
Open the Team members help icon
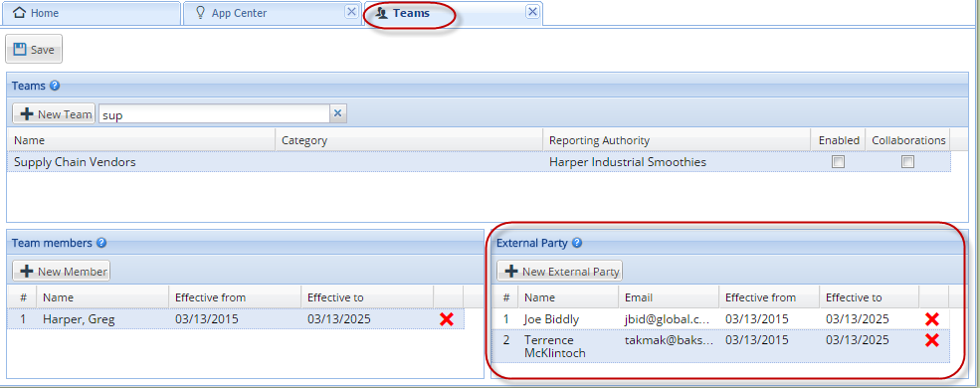coord(101,243)
